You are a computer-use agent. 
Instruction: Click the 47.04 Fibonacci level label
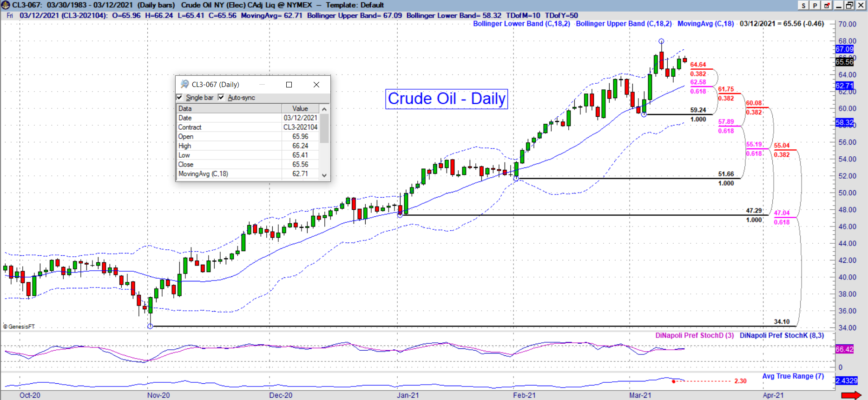pyautogui.click(x=782, y=213)
